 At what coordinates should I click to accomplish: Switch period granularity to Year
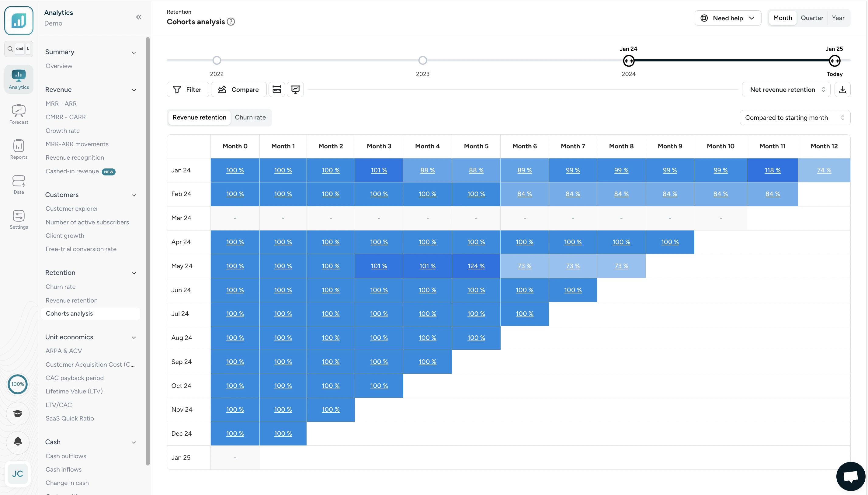point(838,18)
